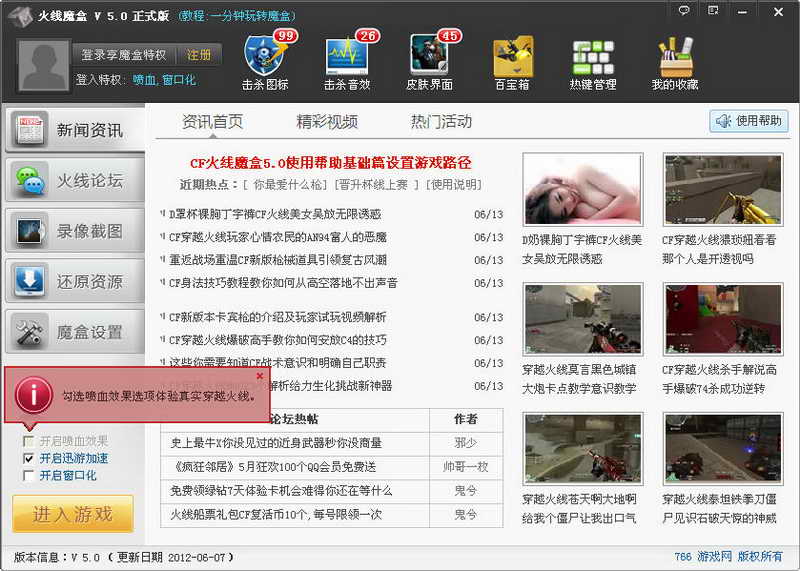This screenshot has width=800, height=571.
Task: Switch to the 精彩视频 tab
Action: coord(327,121)
